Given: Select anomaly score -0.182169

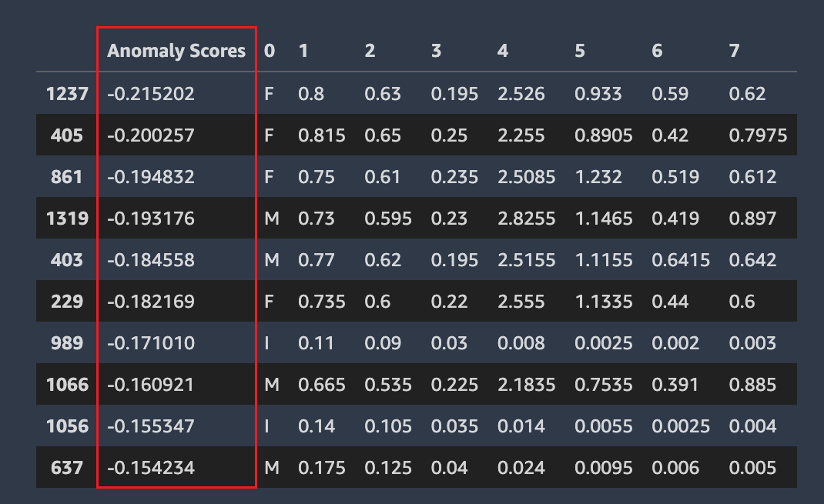Looking at the screenshot, I should click(x=151, y=302).
